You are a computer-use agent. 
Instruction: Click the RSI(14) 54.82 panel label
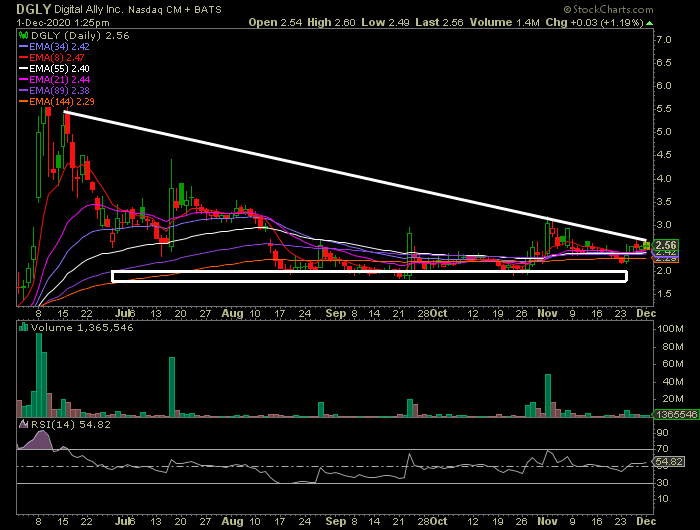tap(70, 425)
